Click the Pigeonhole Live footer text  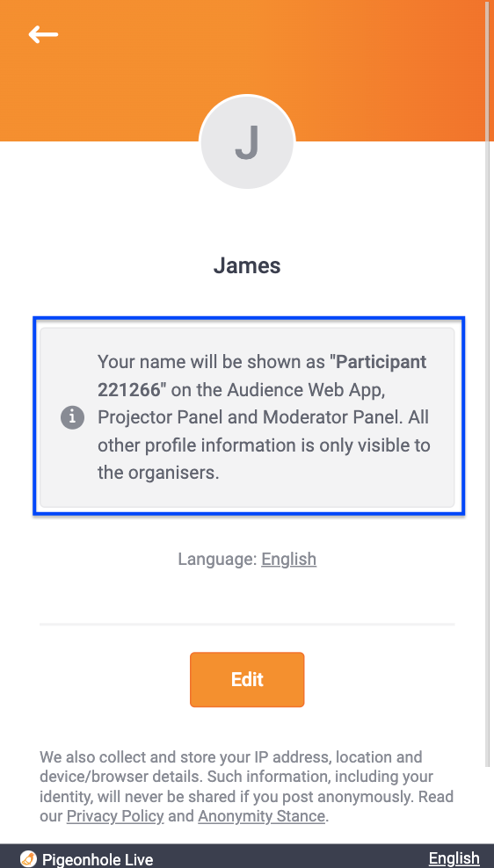[x=98, y=860]
